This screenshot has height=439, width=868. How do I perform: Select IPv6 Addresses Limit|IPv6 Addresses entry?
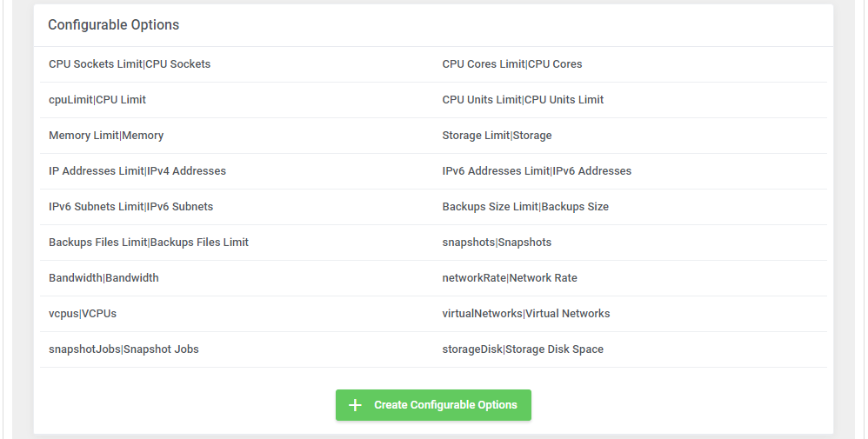(537, 171)
